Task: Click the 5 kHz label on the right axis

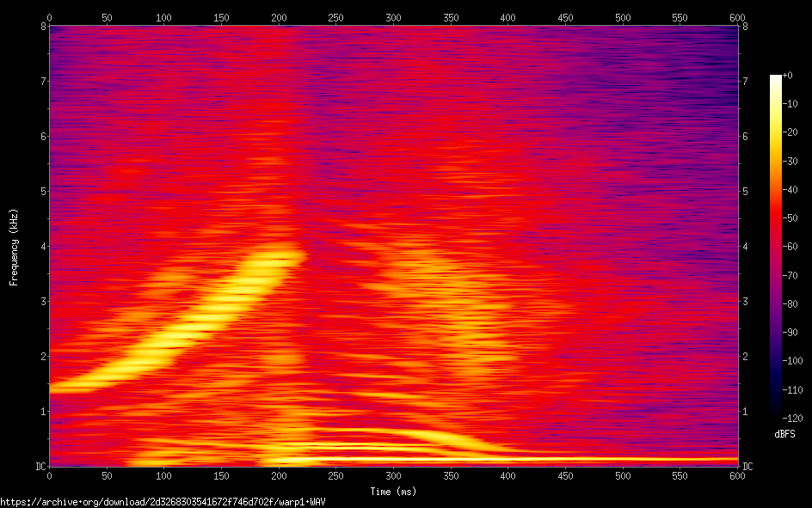Action: tap(745, 191)
